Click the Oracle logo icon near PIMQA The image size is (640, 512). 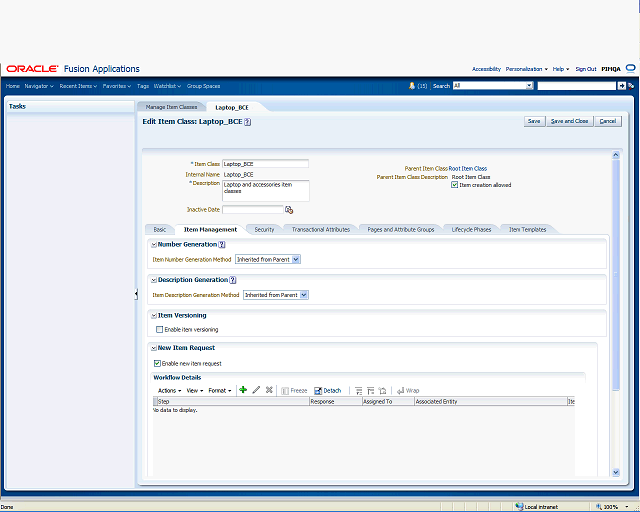(631, 69)
